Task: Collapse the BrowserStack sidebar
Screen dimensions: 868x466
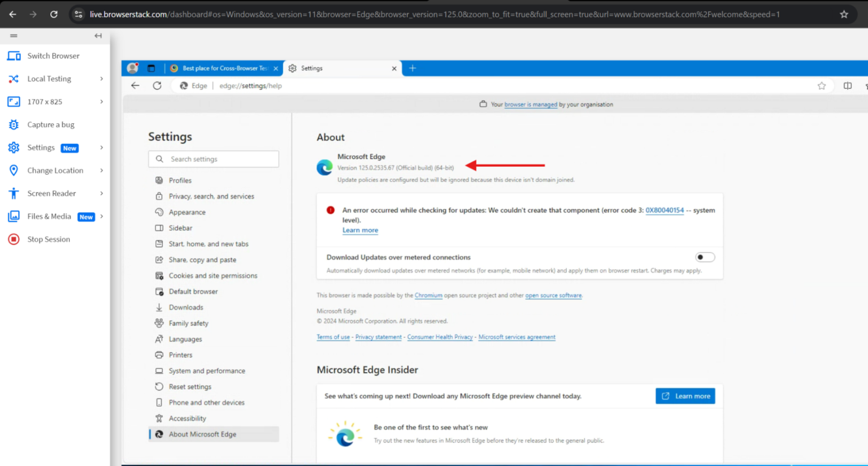Action: [x=97, y=36]
